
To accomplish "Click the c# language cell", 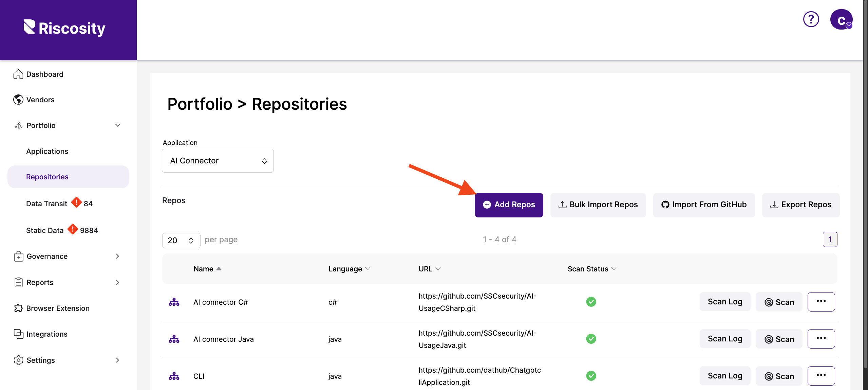I will coord(333,302).
